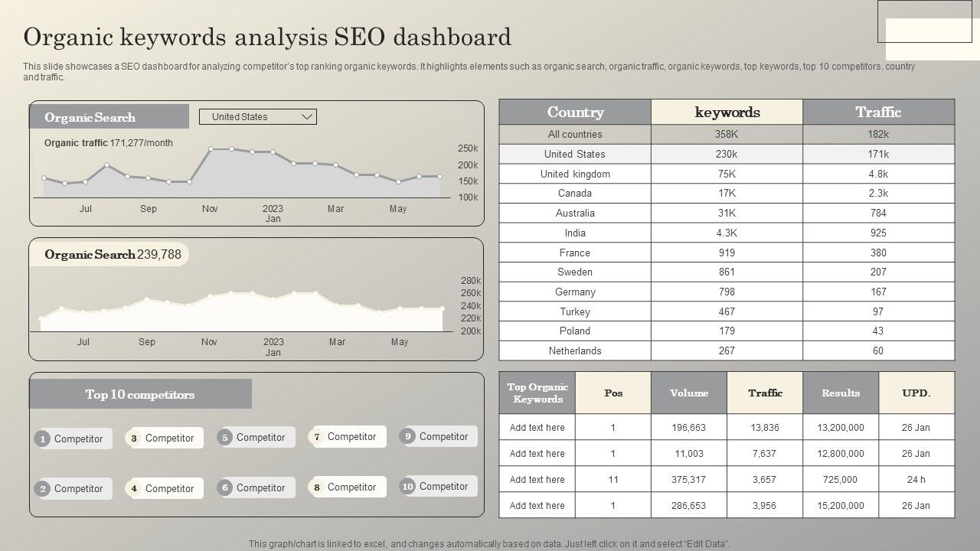Select the Germany row
Image resolution: width=980 pixels, height=551 pixels.
727,292
